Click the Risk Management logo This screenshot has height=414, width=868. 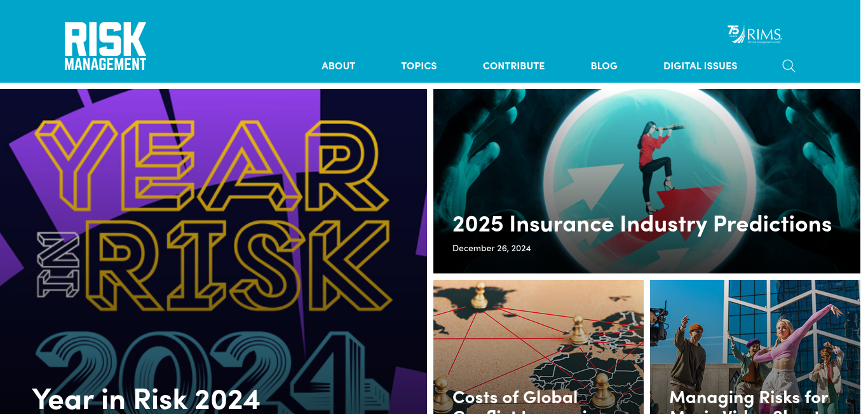[x=105, y=46]
